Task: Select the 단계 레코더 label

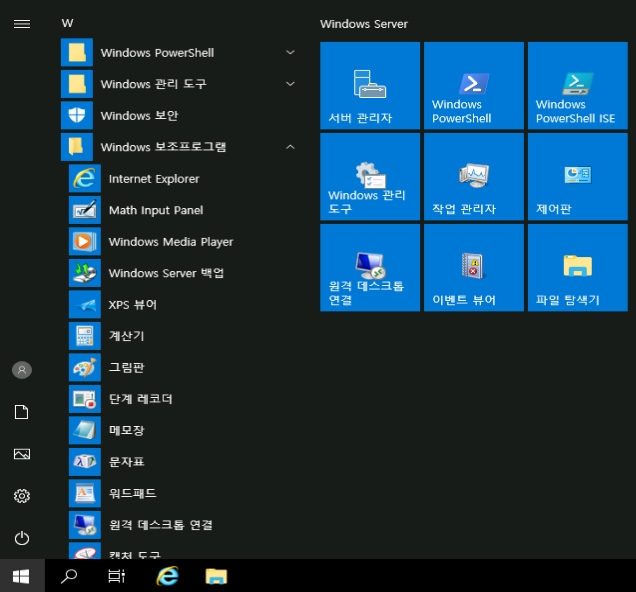Action: click(140, 399)
